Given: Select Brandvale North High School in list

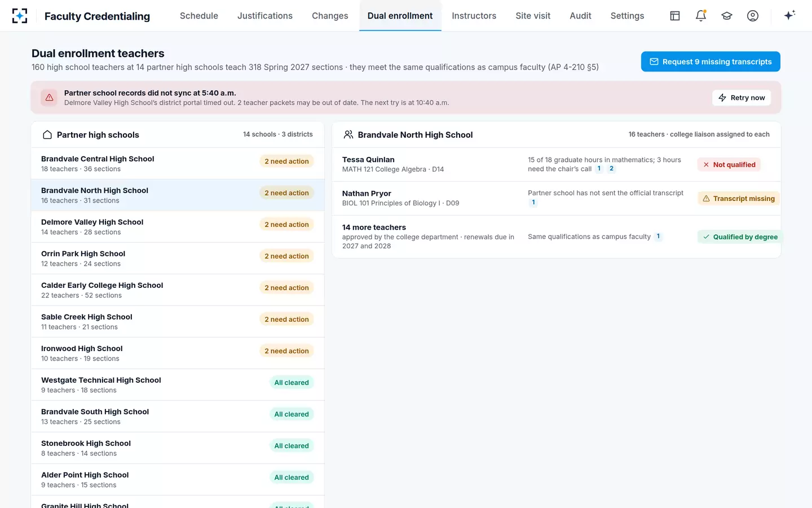Looking at the screenshot, I should 178,195.
